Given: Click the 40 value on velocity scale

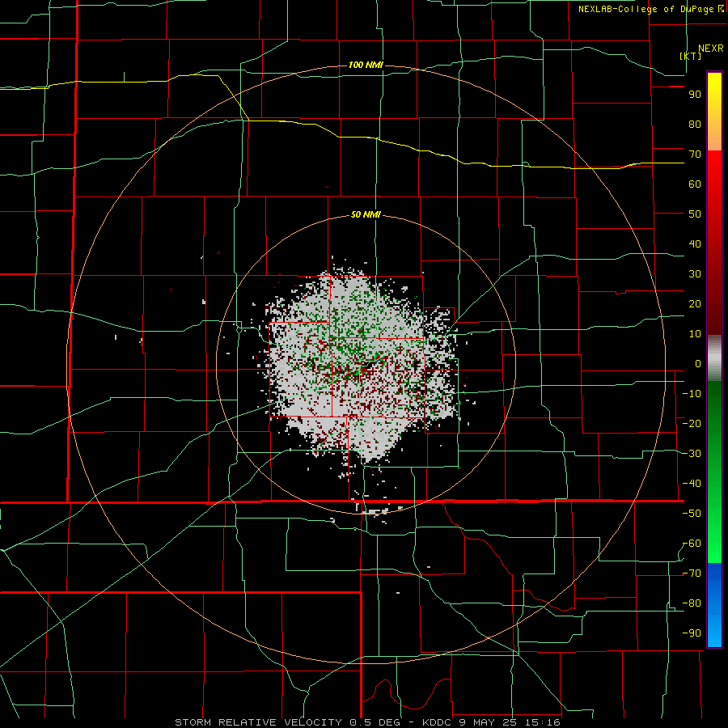Looking at the screenshot, I should [695, 243].
